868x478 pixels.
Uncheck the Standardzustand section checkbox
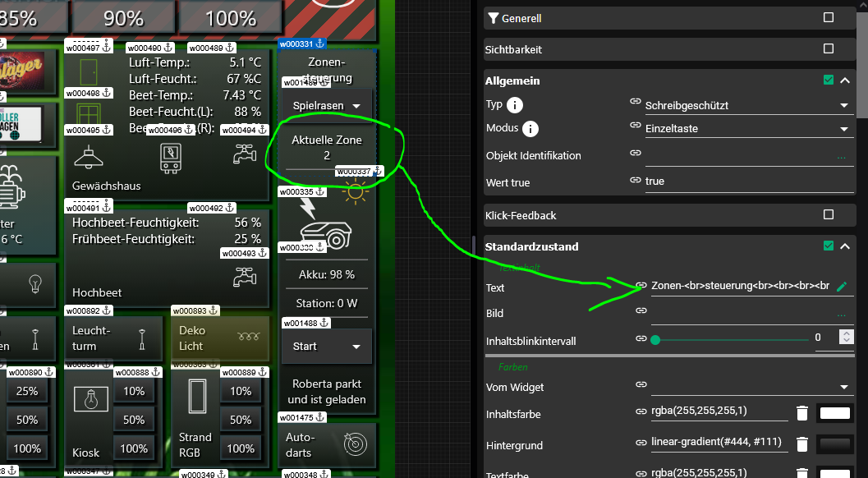pyautogui.click(x=828, y=246)
